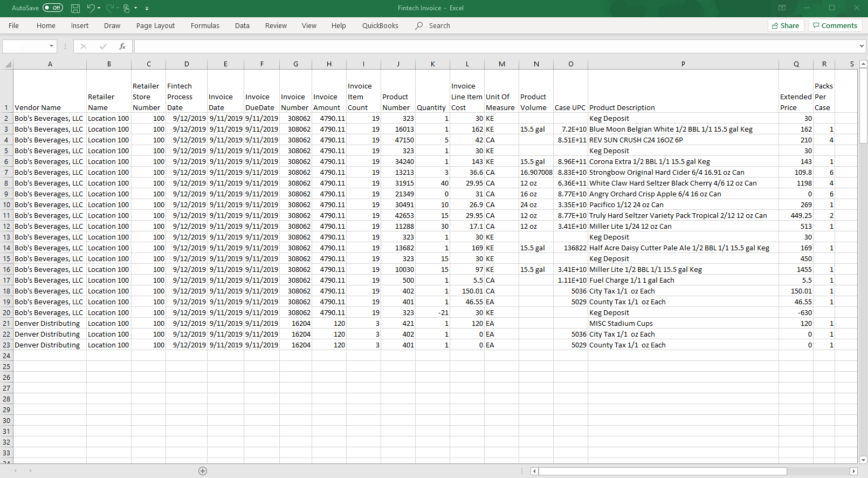The width and height of the screenshot is (868, 478).
Task: Switch to the Insert tab
Action: point(80,25)
